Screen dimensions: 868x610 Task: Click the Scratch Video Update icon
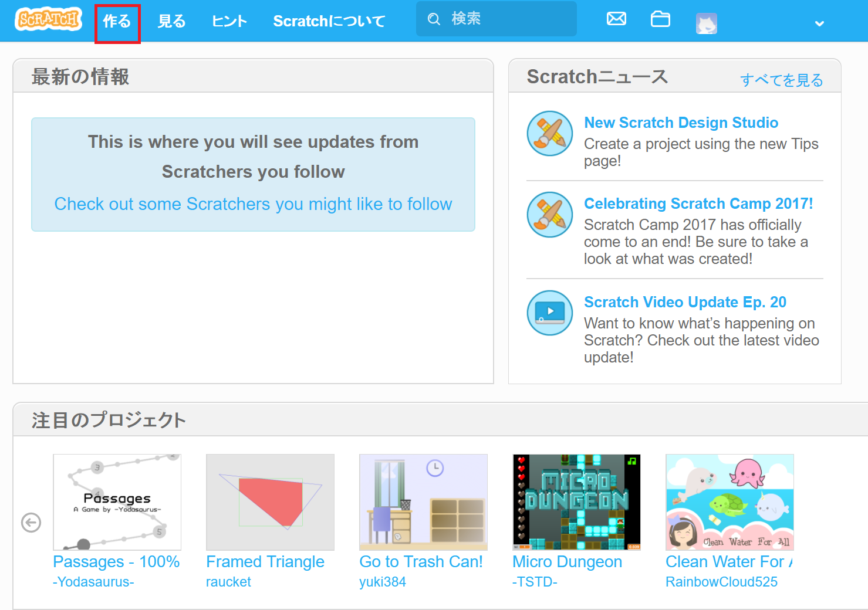549,313
